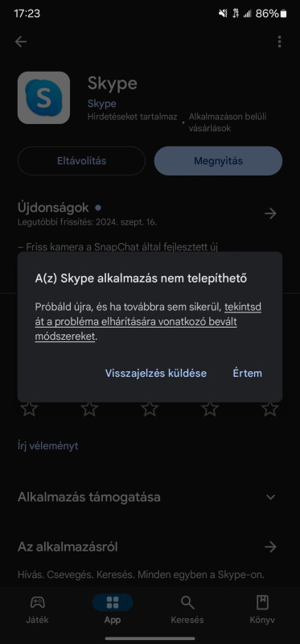The height and width of the screenshot is (644, 300).
Task: Switch to the Játék tab
Action: pyautogui.click(x=37, y=610)
